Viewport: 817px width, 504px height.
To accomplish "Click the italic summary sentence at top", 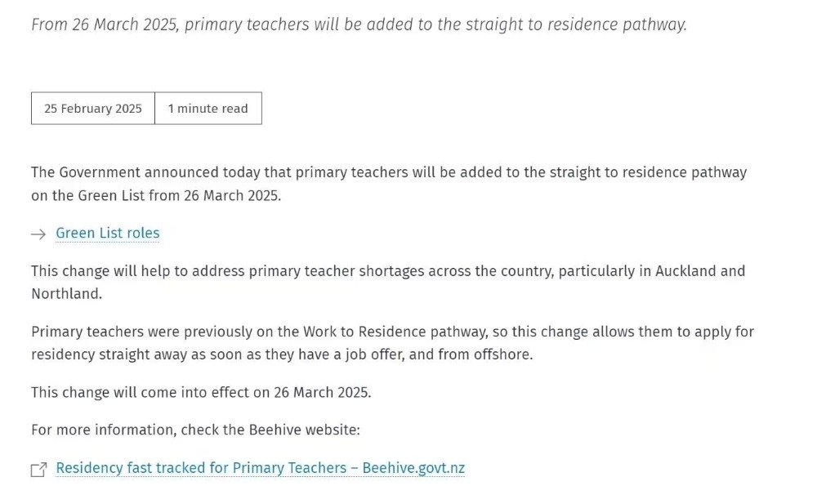I will pyautogui.click(x=359, y=25).
